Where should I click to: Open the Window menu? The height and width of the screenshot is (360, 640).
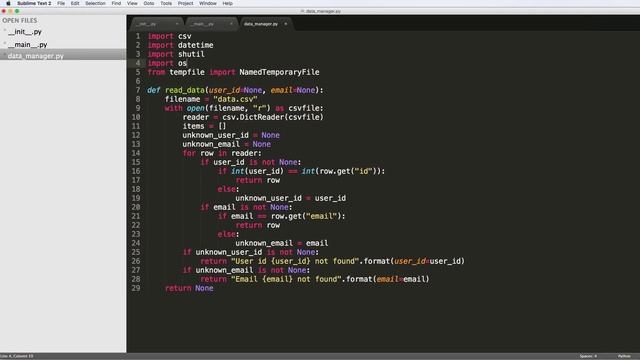208,3
